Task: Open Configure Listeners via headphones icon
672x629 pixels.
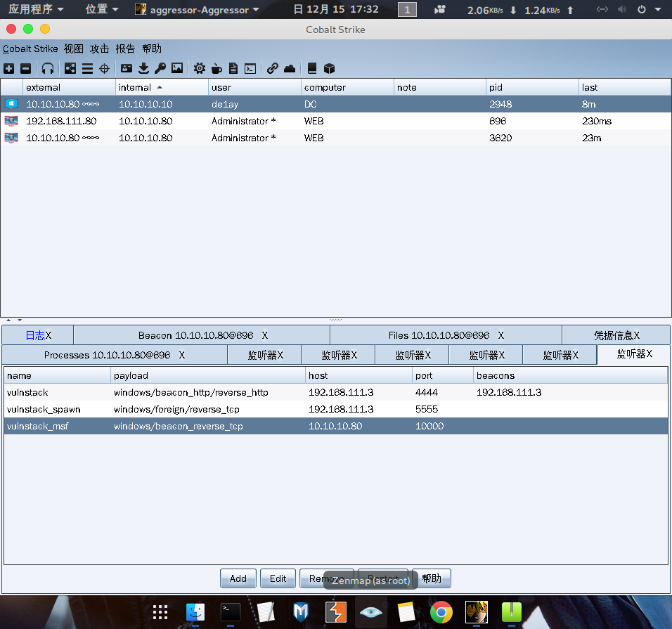Action: [x=48, y=69]
